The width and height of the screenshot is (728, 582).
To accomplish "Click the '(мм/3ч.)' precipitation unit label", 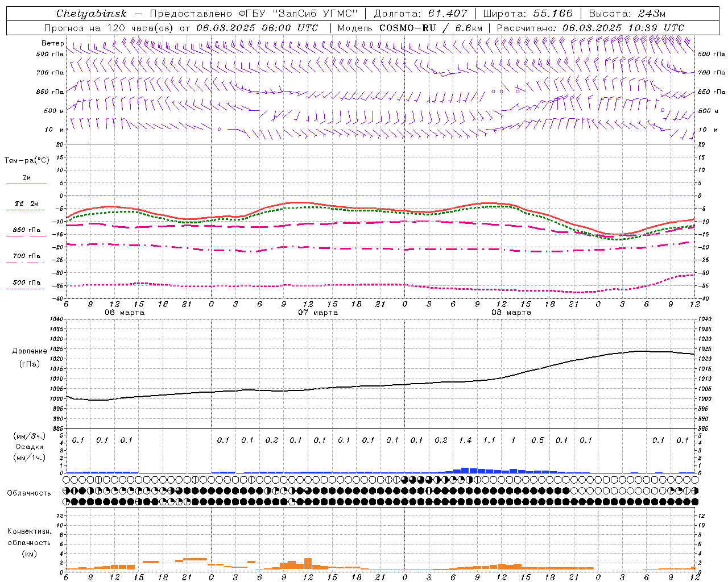I will (x=30, y=436).
